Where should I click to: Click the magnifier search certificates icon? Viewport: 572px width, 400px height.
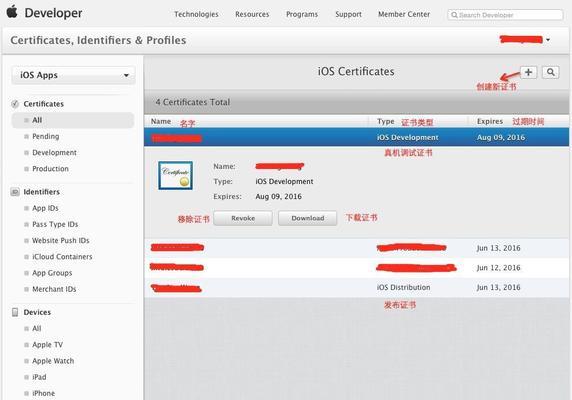(x=550, y=72)
